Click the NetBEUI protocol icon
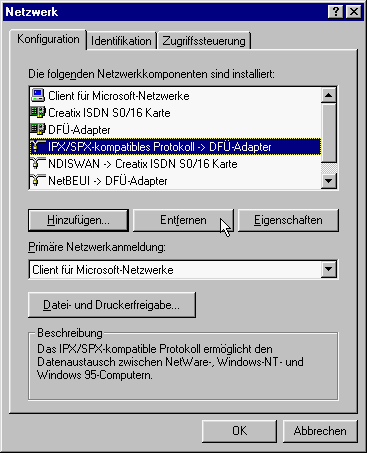The width and height of the screenshot is (367, 453). [x=38, y=181]
